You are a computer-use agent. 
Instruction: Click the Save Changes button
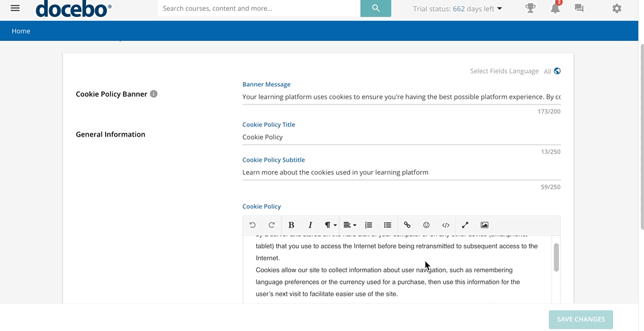tap(581, 320)
